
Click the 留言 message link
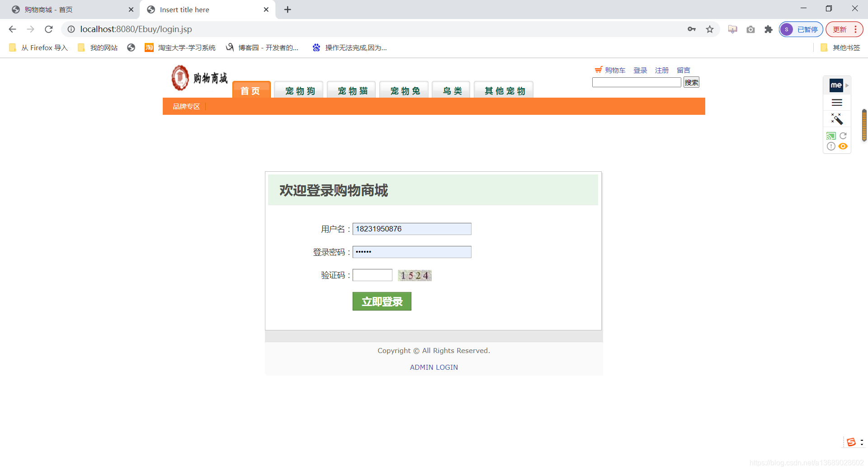coord(684,70)
